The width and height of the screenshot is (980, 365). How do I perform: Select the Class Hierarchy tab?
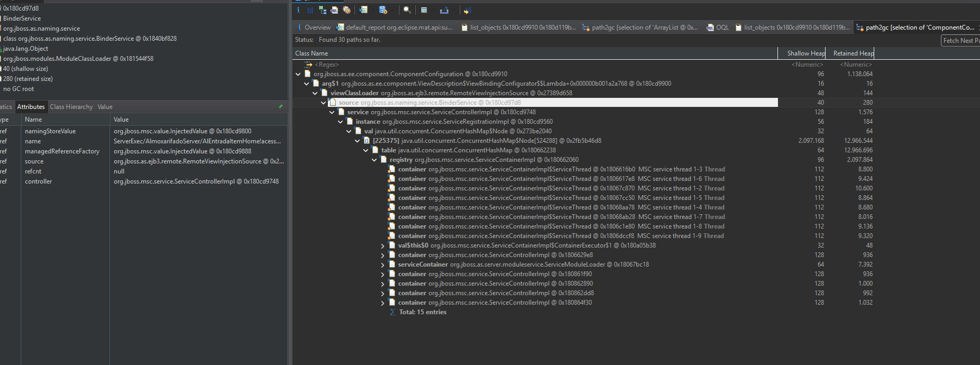point(71,107)
